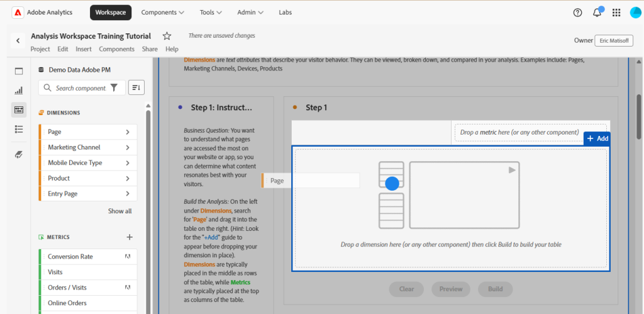Open the Panels icon in left rail
The height and width of the screenshot is (314, 644).
(19, 71)
